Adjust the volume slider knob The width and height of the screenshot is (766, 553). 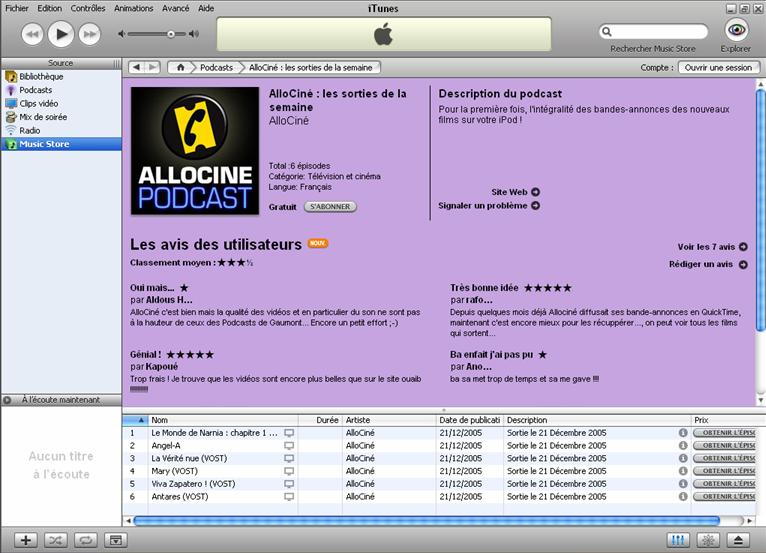pyautogui.click(x=170, y=34)
